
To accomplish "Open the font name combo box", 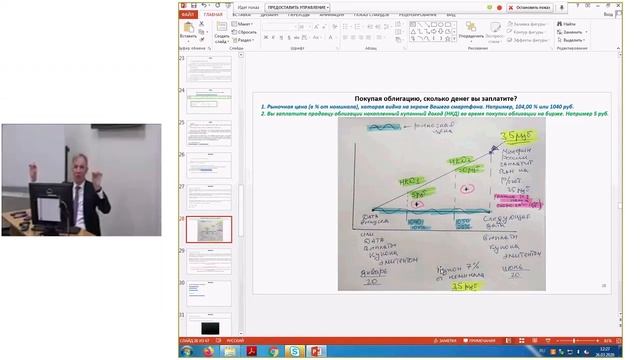I will (x=279, y=27).
